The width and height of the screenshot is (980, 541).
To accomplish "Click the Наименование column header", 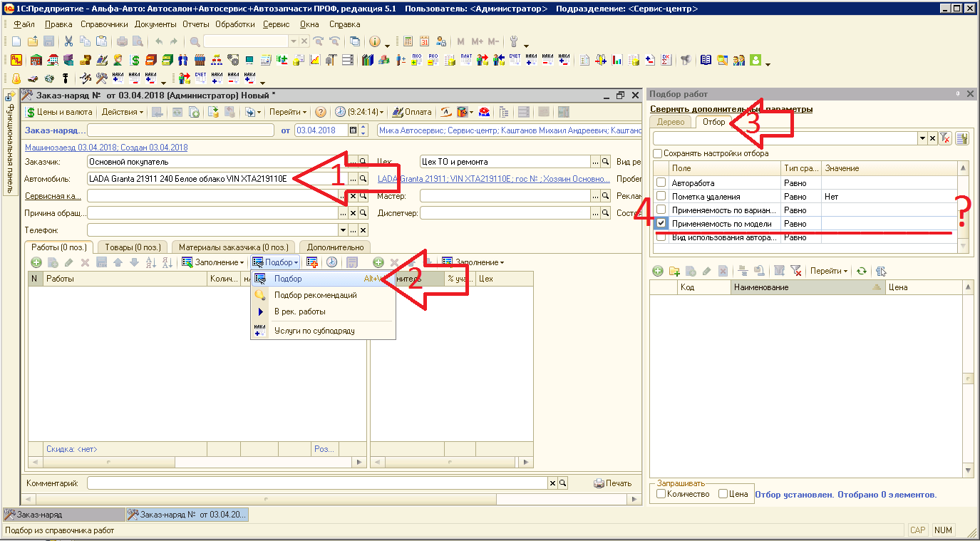I will [x=808, y=287].
